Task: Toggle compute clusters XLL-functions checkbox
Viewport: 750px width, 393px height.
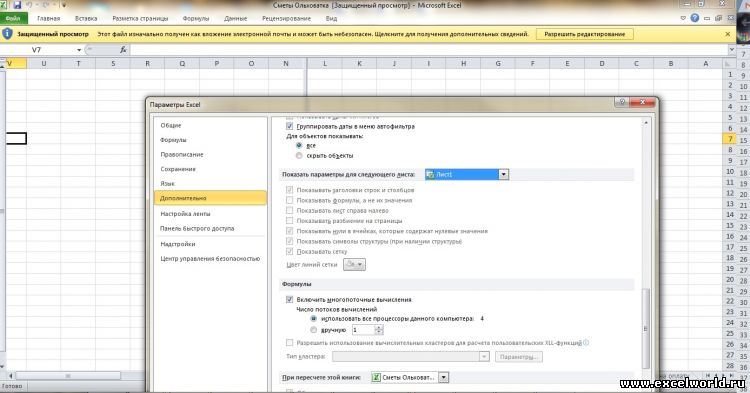Action: coord(289,343)
